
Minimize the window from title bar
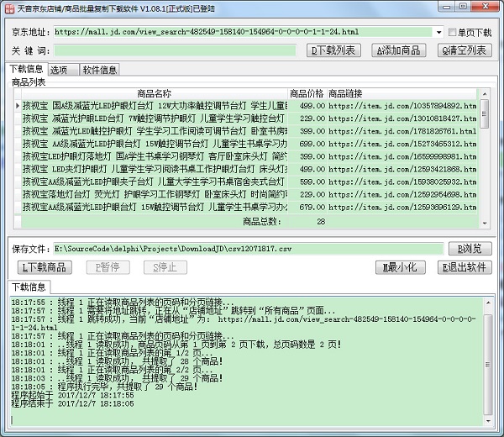coord(447,7)
